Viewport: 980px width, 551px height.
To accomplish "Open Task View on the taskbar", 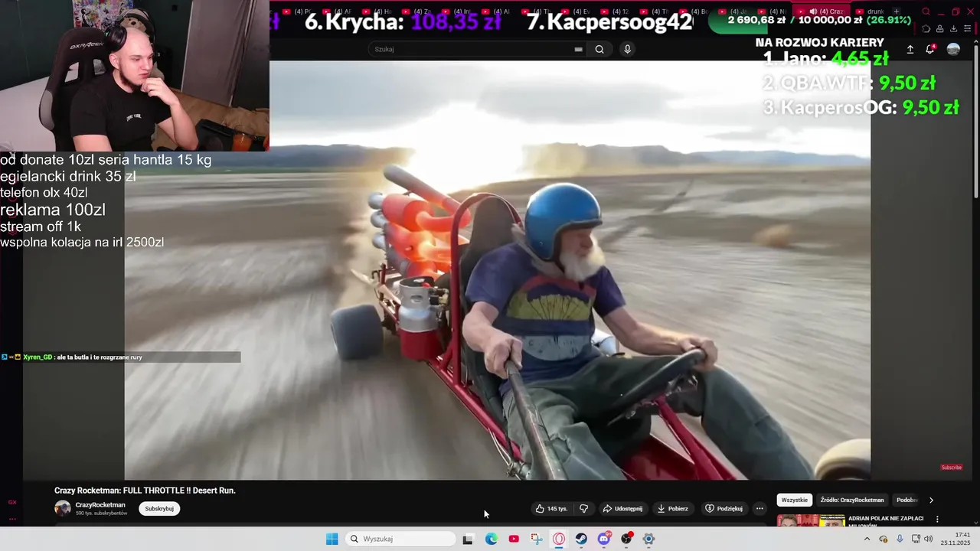I will (468, 539).
